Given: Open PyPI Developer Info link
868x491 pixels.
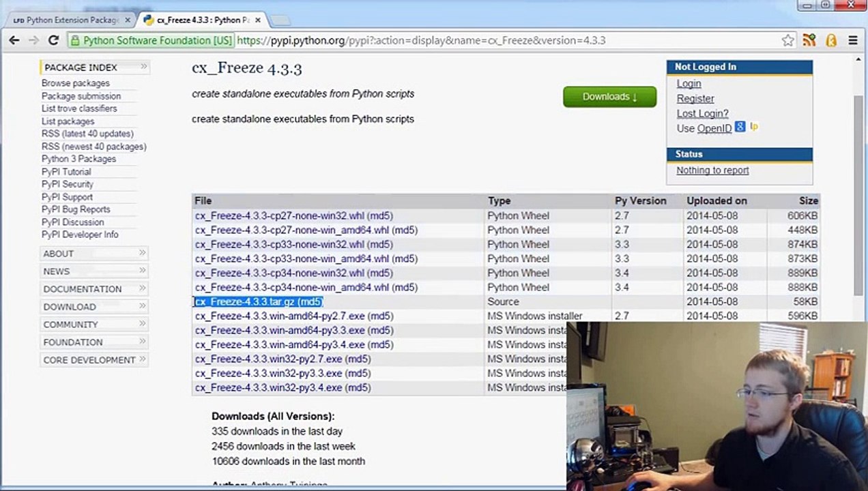Looking at the screenshot, I should [x=80, y=235].
